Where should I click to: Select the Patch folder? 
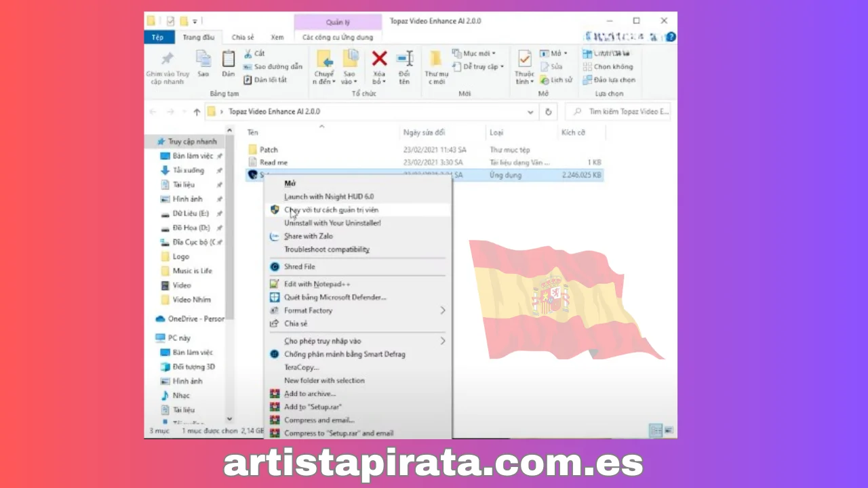(x=269, y=149)
